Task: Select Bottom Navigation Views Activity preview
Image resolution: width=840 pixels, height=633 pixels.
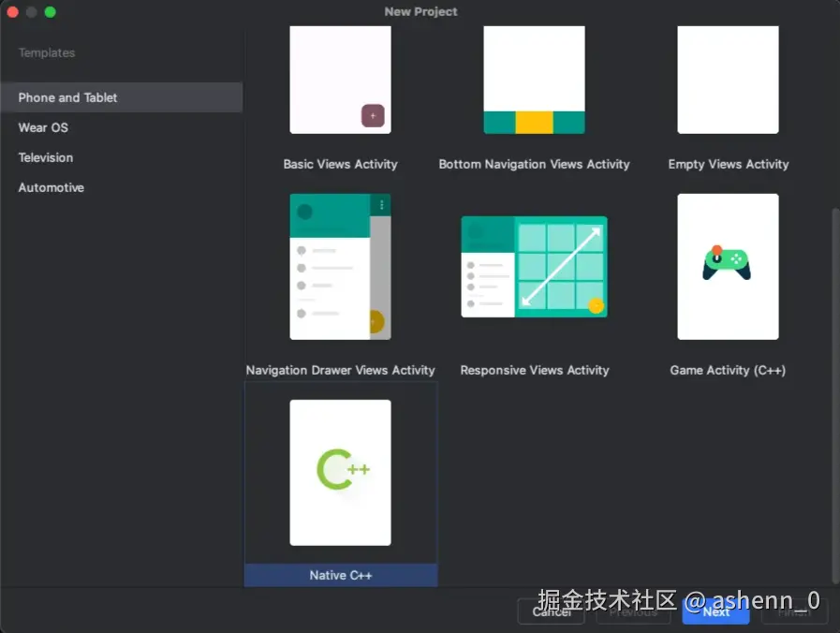Action: point(534,80)
